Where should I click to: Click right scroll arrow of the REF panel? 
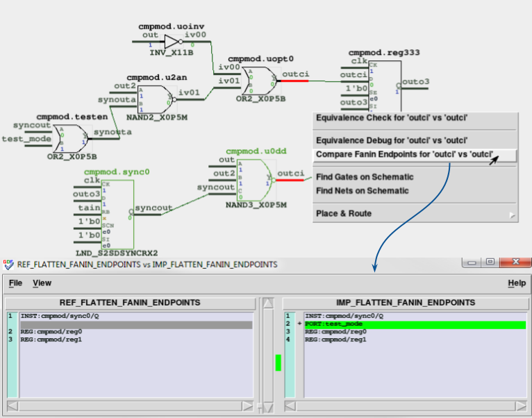click(x=248, y=406)
